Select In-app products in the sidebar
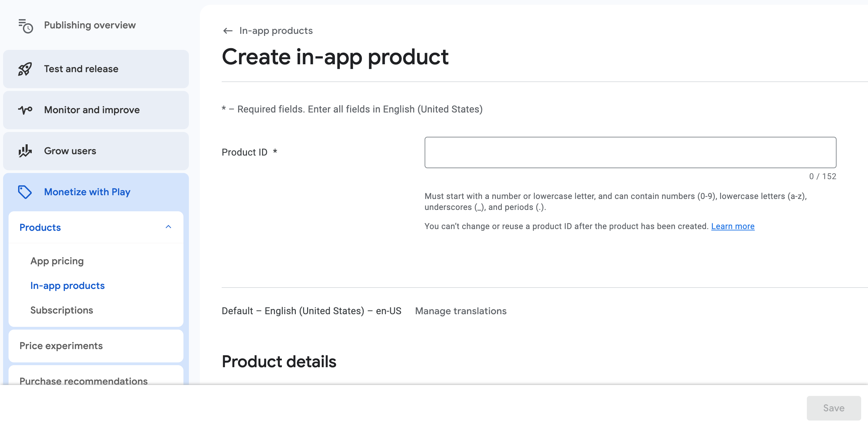 click(67, 285)
